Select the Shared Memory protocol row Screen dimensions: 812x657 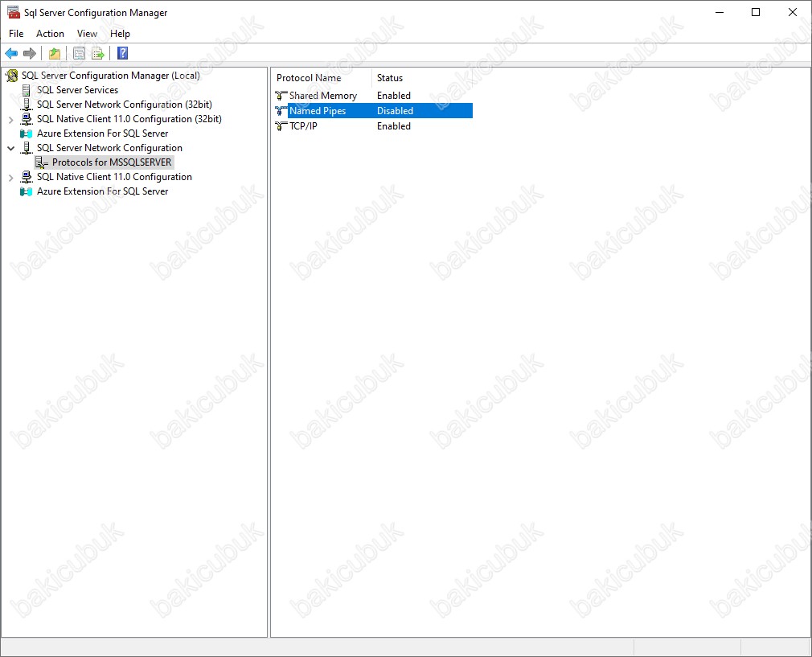click(373, 96)
